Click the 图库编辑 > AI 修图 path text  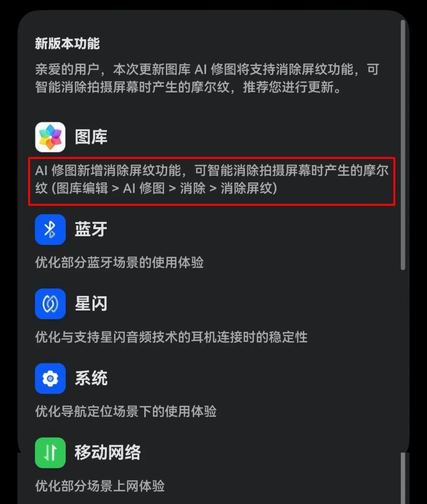tap(111, 188)
